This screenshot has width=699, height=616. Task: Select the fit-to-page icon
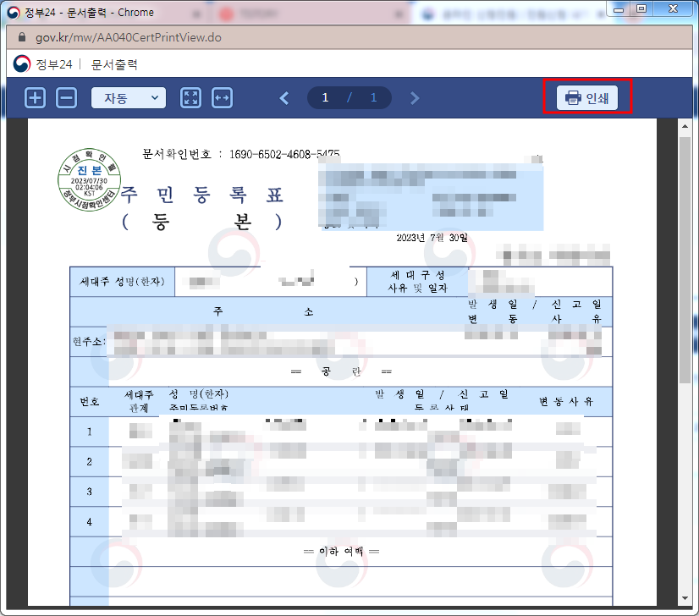pos(190,97)
